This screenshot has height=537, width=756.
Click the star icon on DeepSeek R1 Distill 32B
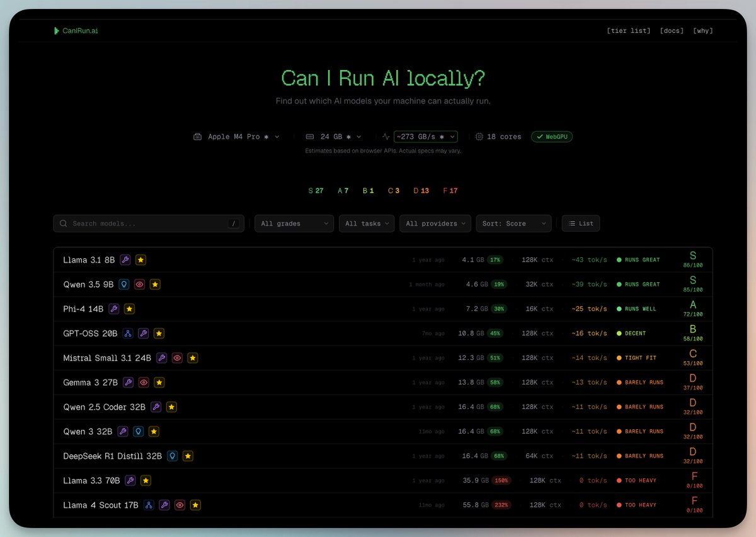click(188, 456)
